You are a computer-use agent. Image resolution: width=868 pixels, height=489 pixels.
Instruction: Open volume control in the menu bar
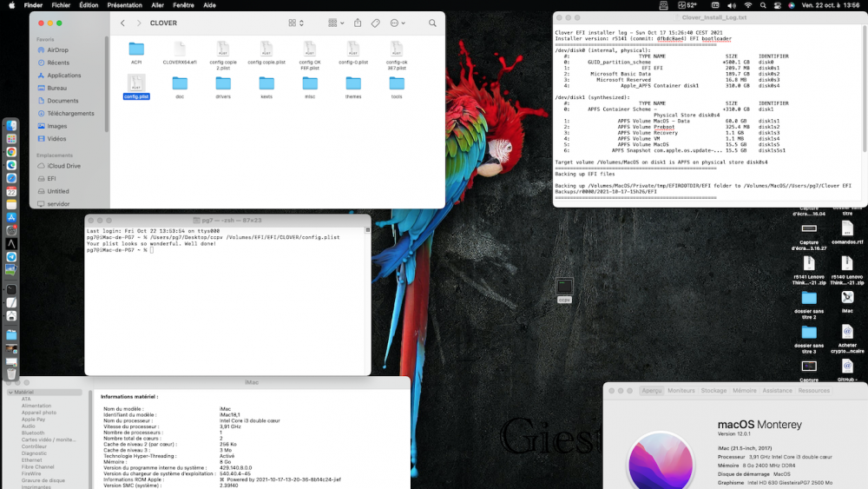coord(731,5)
